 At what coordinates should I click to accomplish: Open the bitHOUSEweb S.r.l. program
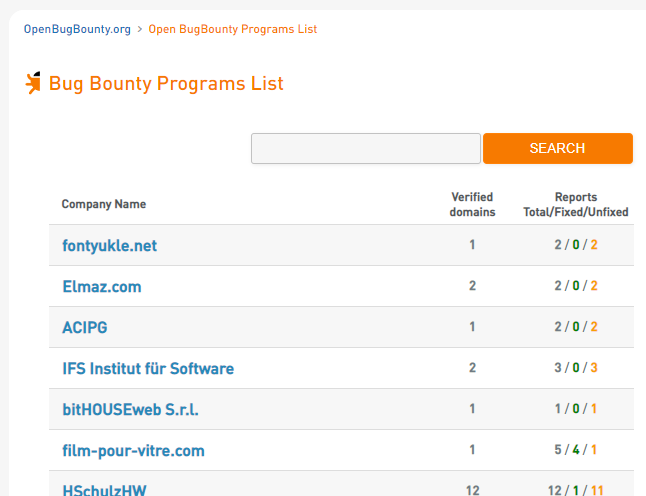(130, 409)
